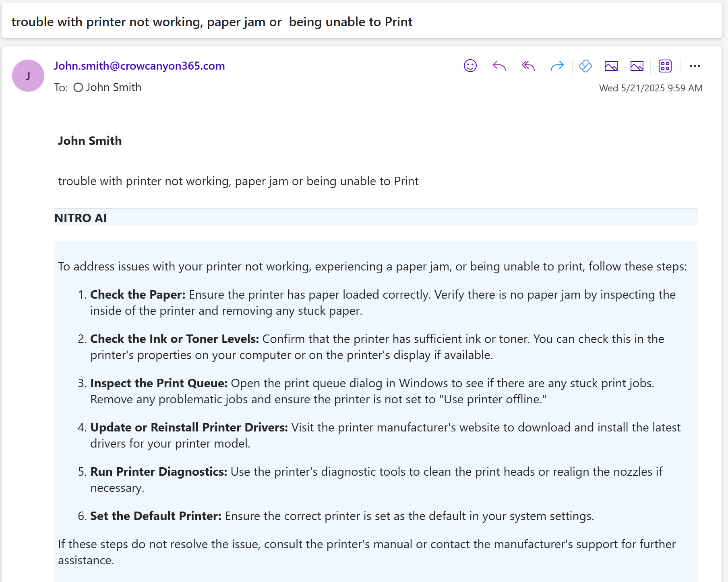Open the John.smith@crowcanyon365.com sender link

(x=139, y=66)
